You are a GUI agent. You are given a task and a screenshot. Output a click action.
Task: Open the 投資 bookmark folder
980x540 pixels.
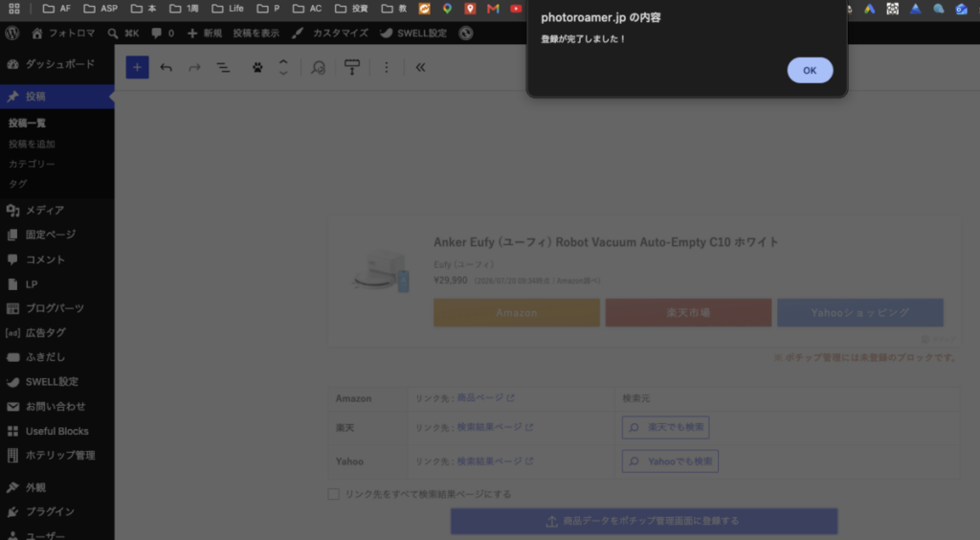click(351, 9)
